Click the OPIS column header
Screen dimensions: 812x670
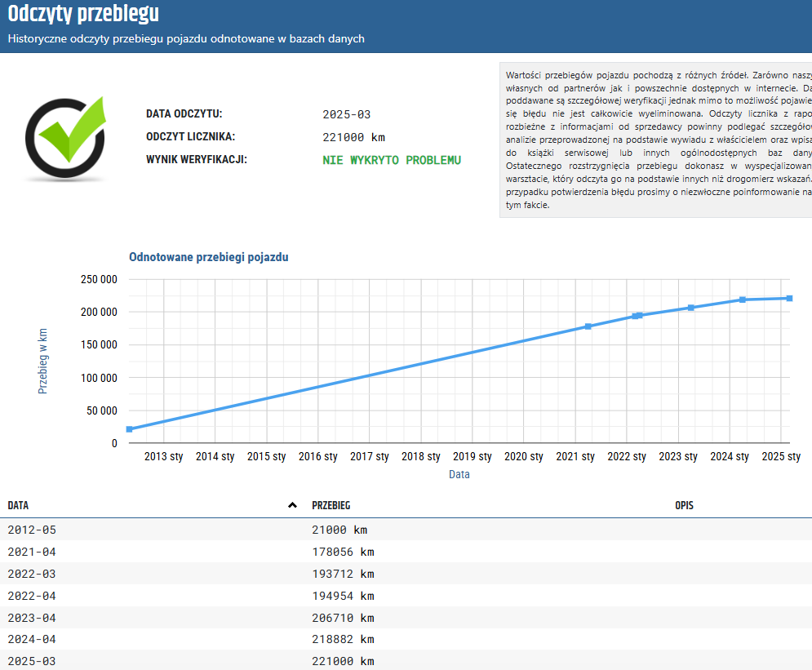[684, 506]
